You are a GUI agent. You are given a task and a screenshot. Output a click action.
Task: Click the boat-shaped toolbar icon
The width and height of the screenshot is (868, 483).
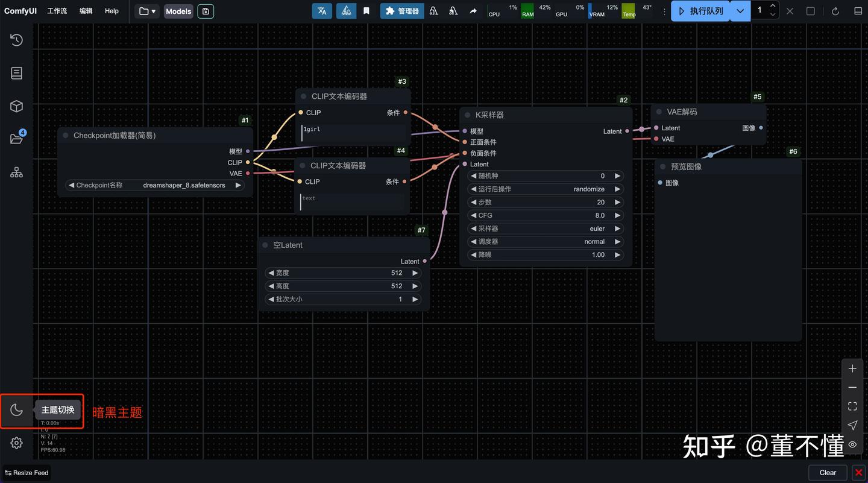[346, 11]
